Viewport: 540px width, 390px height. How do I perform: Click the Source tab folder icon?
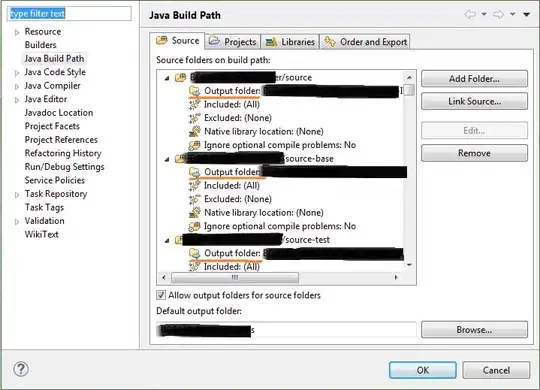(x=162, y=40)
